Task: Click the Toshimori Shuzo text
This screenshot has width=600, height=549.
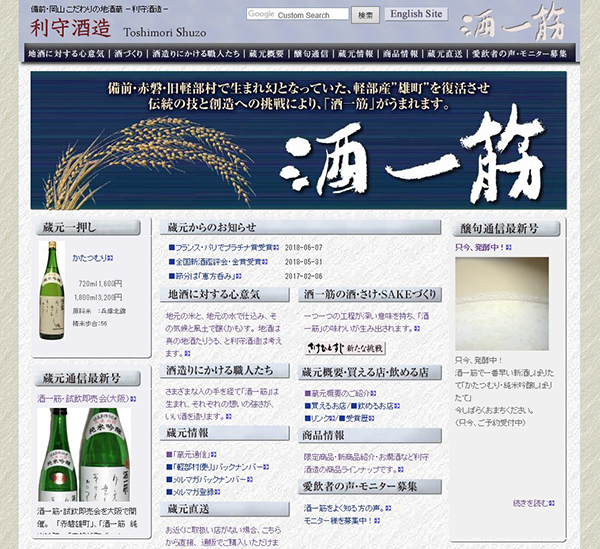Action: click(x=165, y=33)
